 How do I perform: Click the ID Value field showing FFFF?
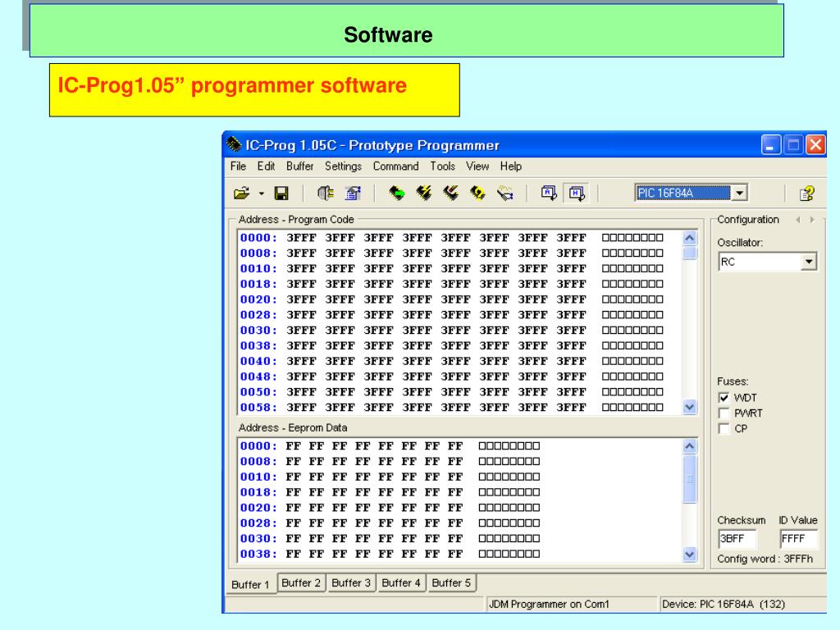tap(799, 539)
